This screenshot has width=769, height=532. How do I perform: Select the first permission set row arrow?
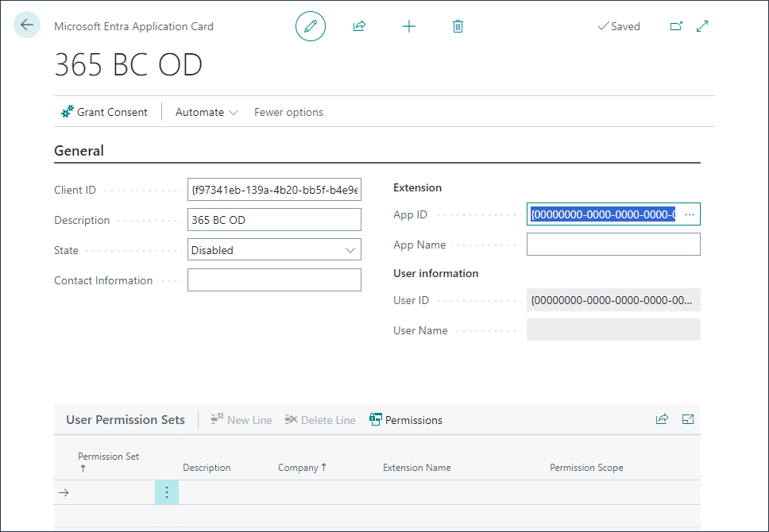click(x=64, y=492)
